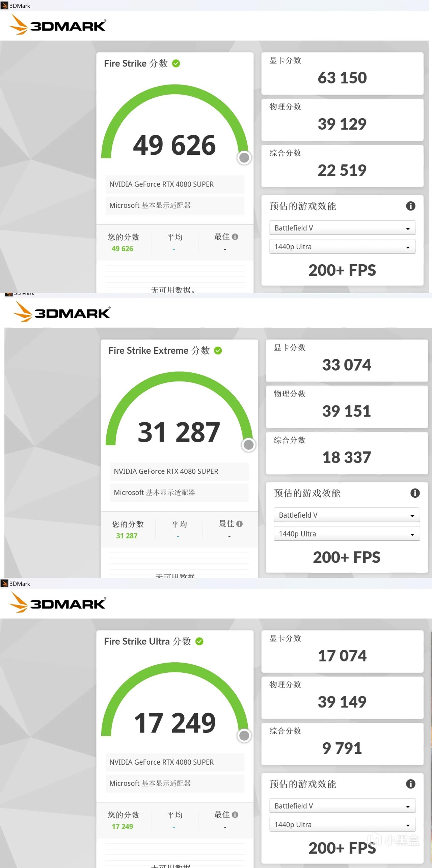Viewport: 432px width, 868px height.
Task: Open the Battlefield V game dropdown under score 18 337
Action: 347,515
